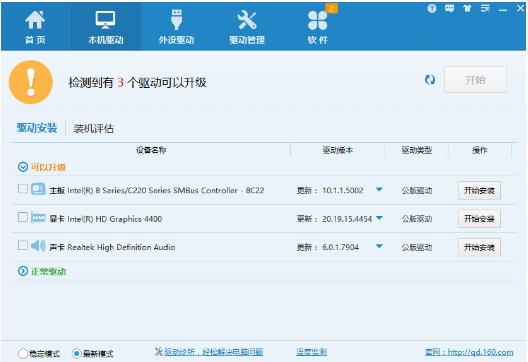Open the skin shirt icon

click(467, 8)
